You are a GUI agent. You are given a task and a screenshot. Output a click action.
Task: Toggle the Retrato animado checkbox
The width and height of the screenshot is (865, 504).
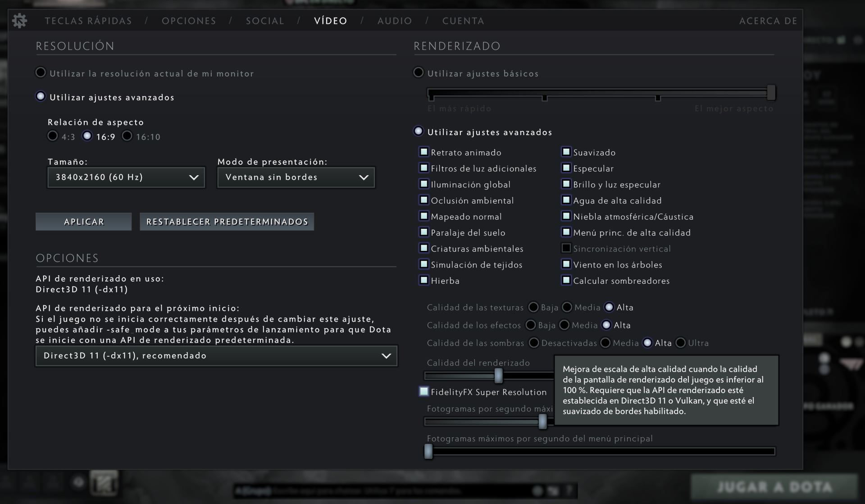tap(424, 152)
